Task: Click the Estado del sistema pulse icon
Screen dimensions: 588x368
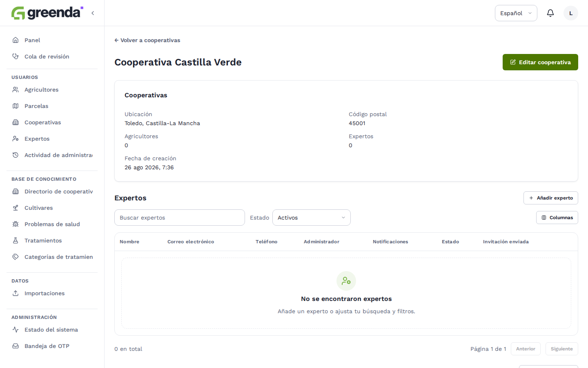Action: point(16,330)
